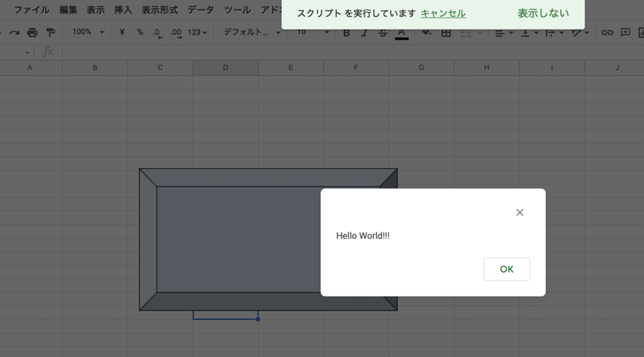Screen dimensions: 644x357
Task: Cancel the running script via キャンセル link
Action: click(x=443, y=13)
